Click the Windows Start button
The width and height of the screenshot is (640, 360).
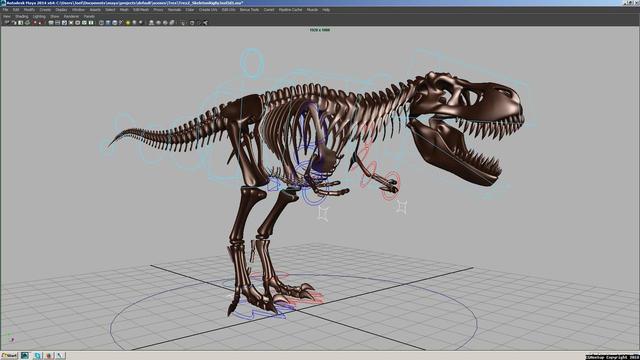(9, 356)
